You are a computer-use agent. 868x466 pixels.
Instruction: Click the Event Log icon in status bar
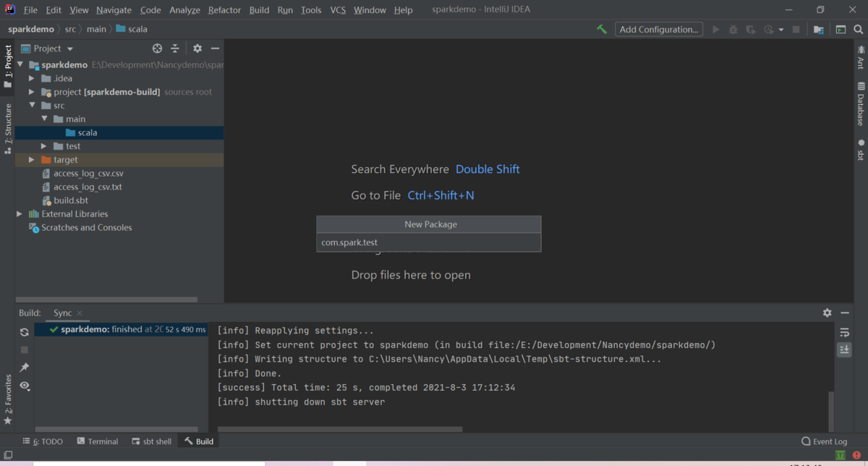(x=806, y=441)
